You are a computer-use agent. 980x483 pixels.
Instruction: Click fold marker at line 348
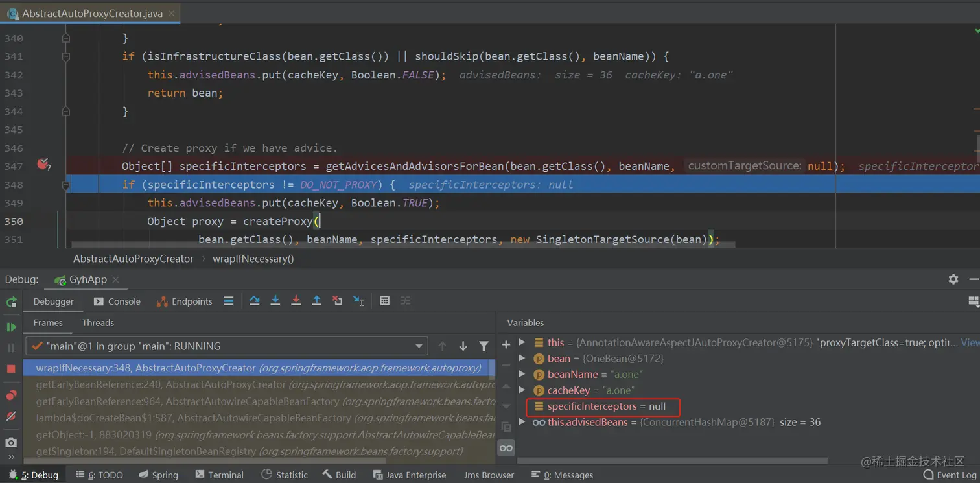point(65,185)
